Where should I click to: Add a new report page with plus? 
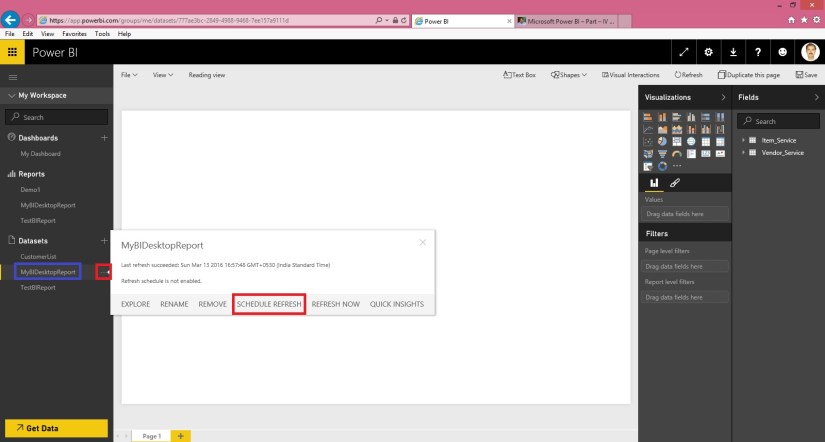point(180,436)
